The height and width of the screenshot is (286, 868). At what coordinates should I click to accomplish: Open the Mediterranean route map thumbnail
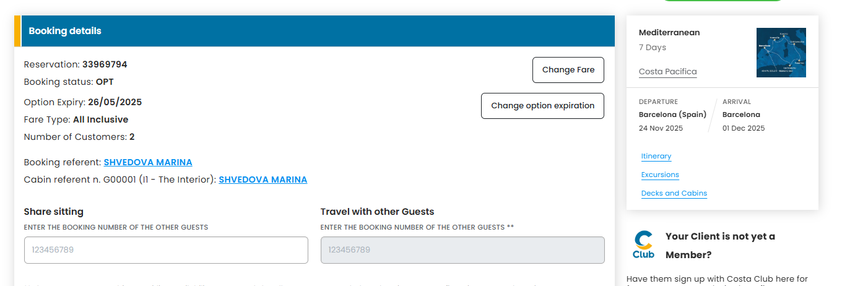tap(781, 53)
